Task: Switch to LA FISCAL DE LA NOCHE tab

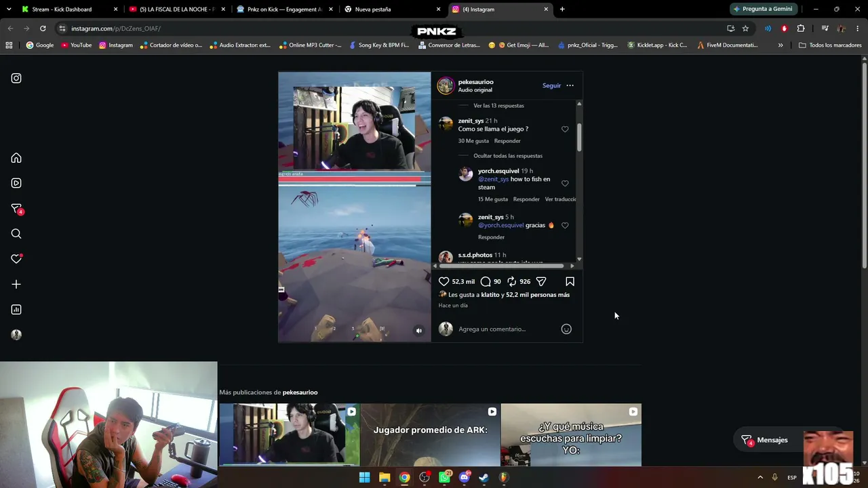Action: pos(176,9)
